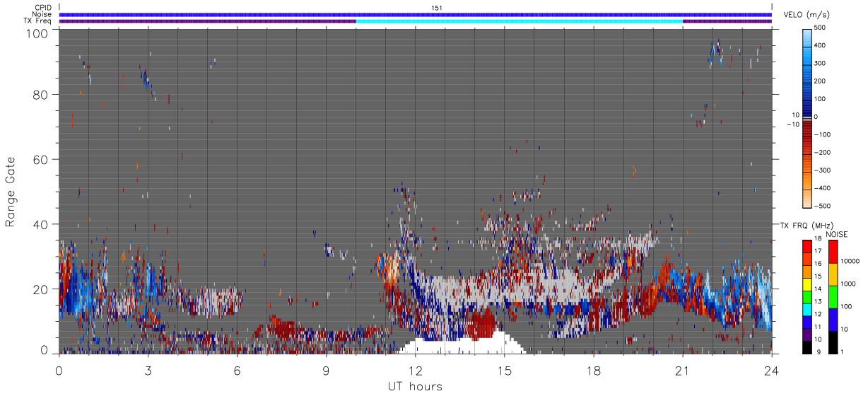Click the UT hours axis title

(x=415, y=386)
